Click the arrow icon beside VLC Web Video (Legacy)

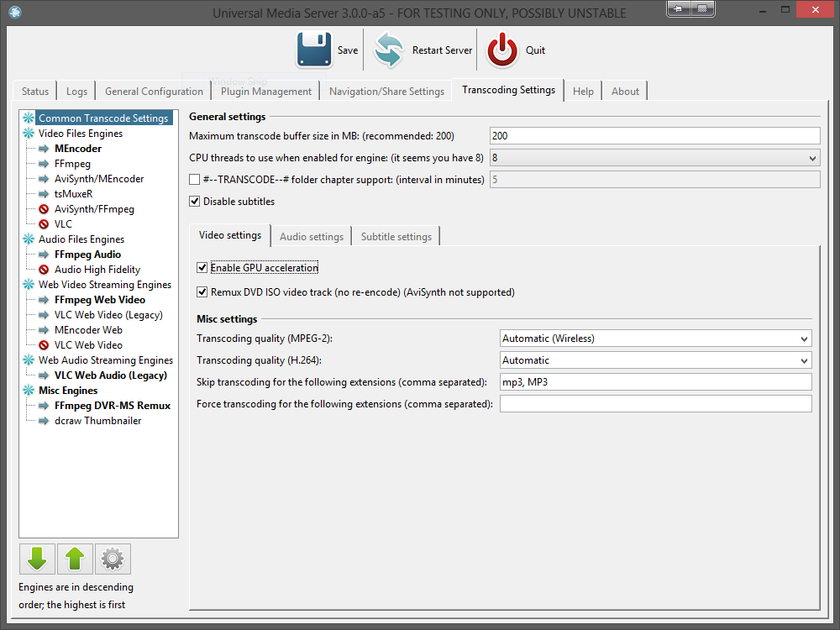pyautogui.click(x=44, y=315)
